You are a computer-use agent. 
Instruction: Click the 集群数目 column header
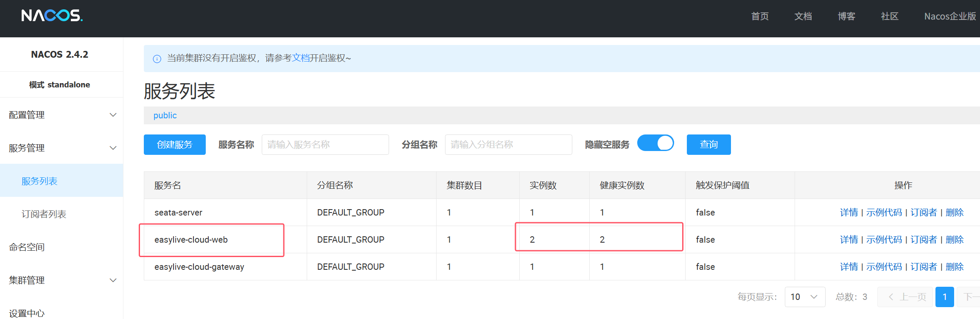464,185
